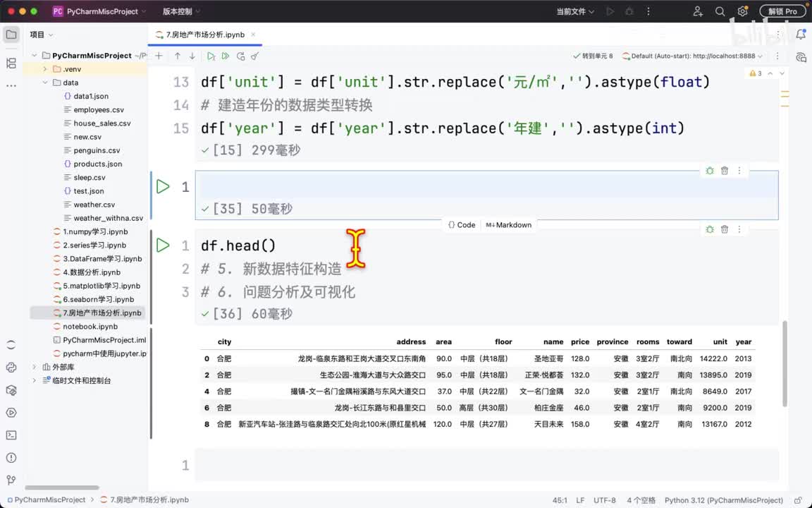812x508 pixels.
Task: Open the Project tool window folder icon
Action: coord(11,35)
